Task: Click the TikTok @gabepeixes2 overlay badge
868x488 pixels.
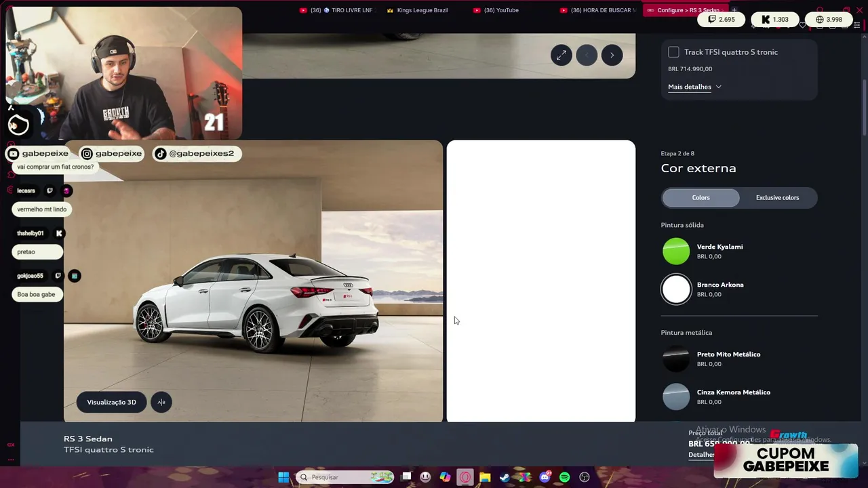Action: point(195,154)
